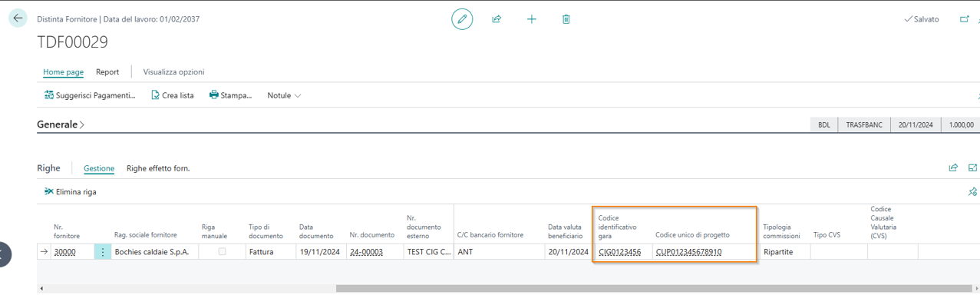Click the row selector arrow
This screenshot has height=305, width=980.
pyautogui.click(x=45, y=252)
